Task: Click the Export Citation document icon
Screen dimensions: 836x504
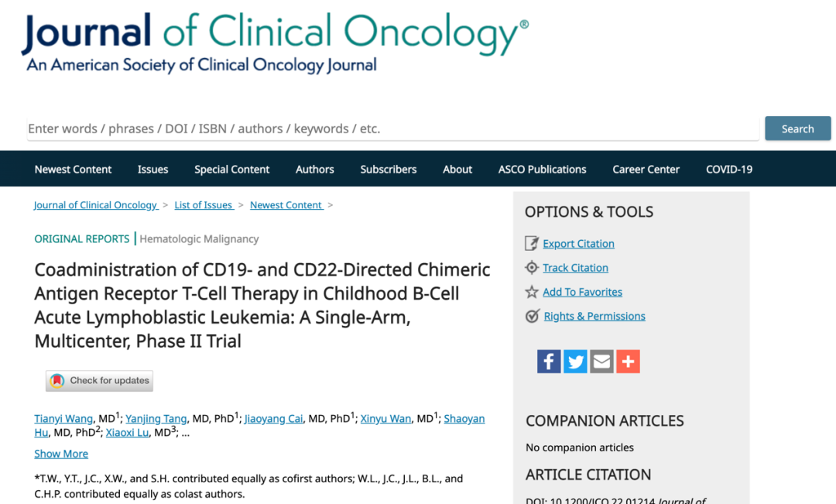Action: [532, 244]
